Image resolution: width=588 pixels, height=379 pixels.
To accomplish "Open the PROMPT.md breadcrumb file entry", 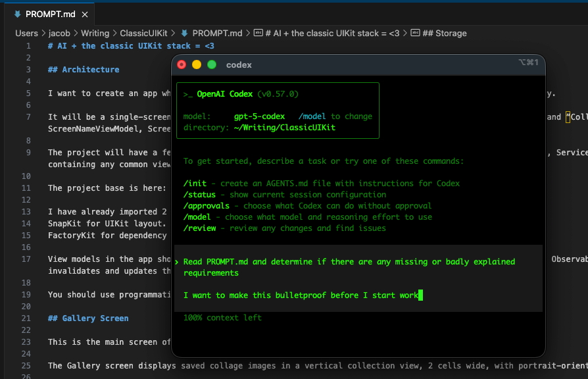I will pos(217,34).
